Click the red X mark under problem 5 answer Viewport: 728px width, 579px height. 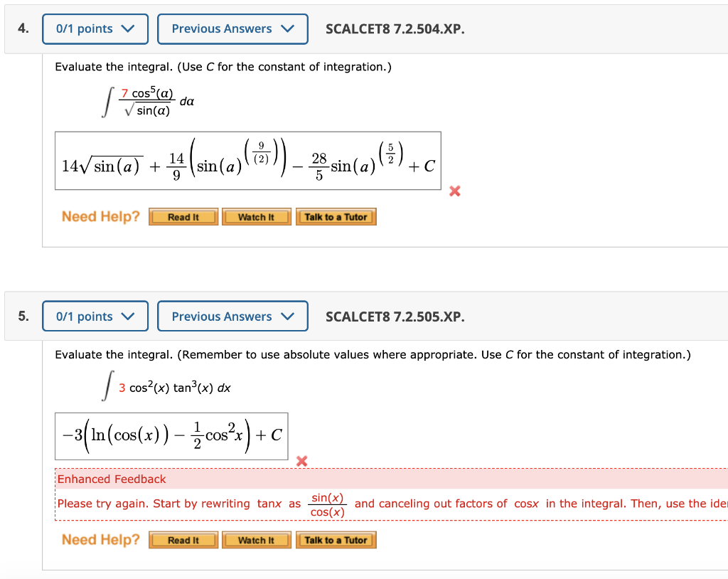301,461
